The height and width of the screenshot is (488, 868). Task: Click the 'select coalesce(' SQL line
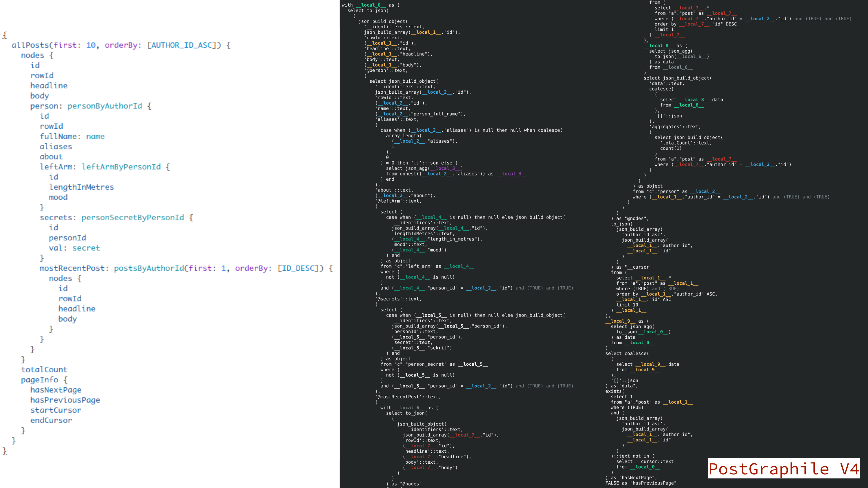click(x=627, y=354)
